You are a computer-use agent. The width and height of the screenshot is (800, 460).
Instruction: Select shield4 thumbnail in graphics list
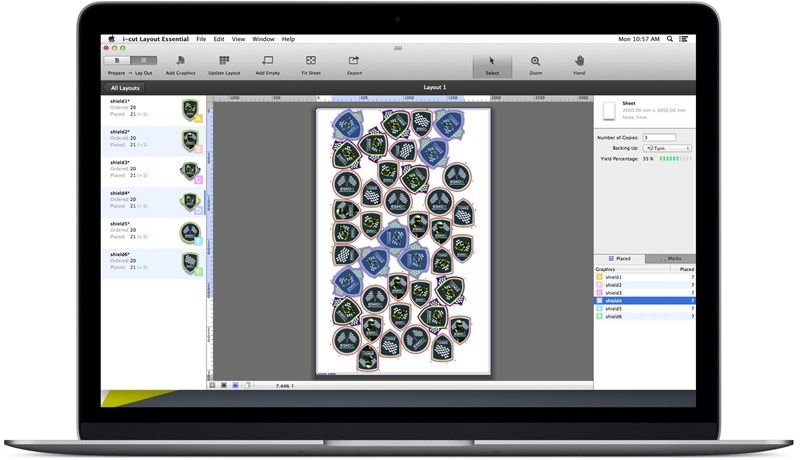190,201
